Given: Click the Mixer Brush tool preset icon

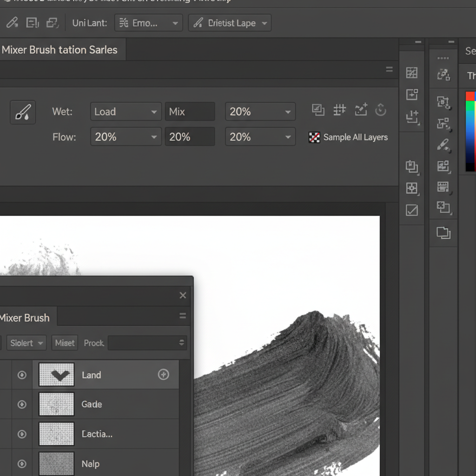Looking at the screenshot, I should (22, 112).
